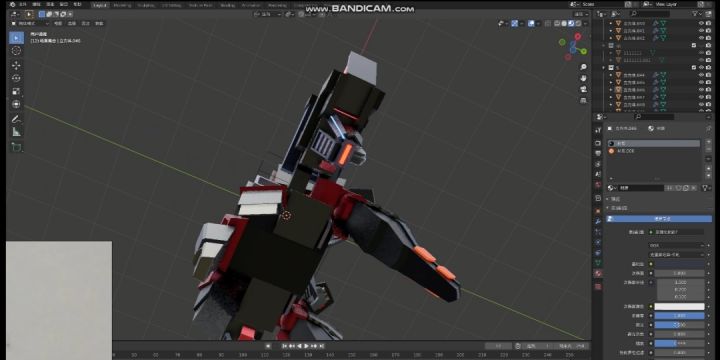This screenshot has width=720, height=360.
Task: Select the Move tool
Action: (16, 65)
